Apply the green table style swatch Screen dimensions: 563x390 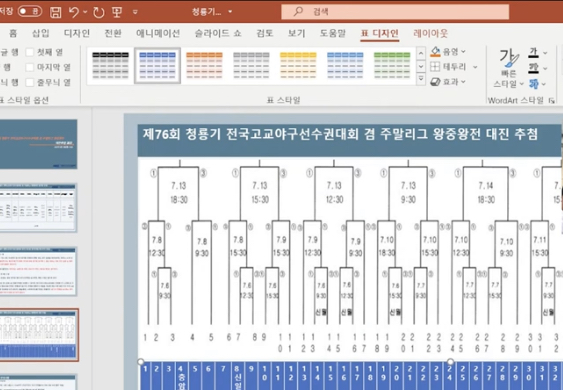point(392,65)
